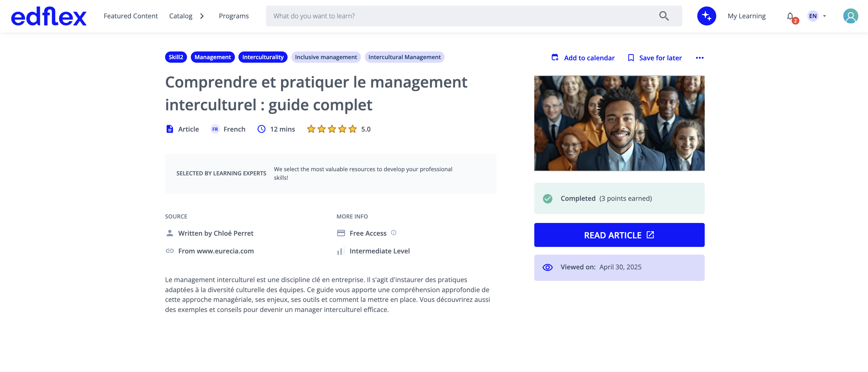
Task: Select the Interculturality tag
Action: (x=262, y=57)
